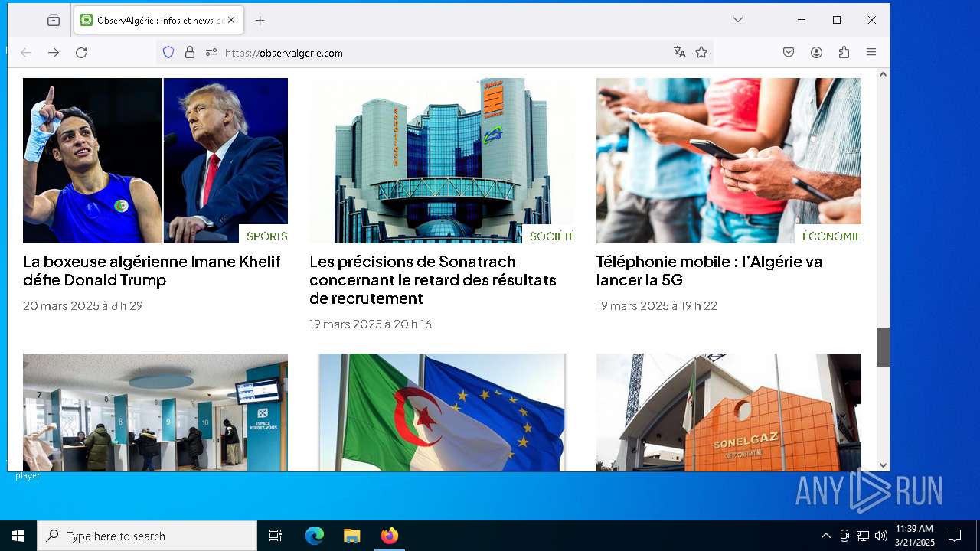Open the Sonatrach building thumbnail
This screenshot has height=551, width=980.
click(442, 161)
